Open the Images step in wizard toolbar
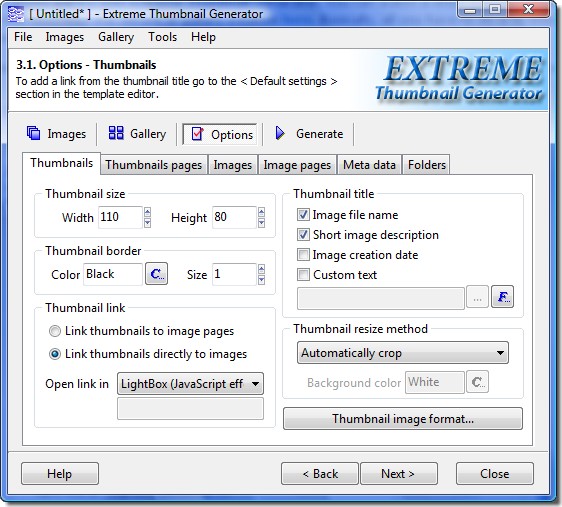 click(x=57, y=134)
